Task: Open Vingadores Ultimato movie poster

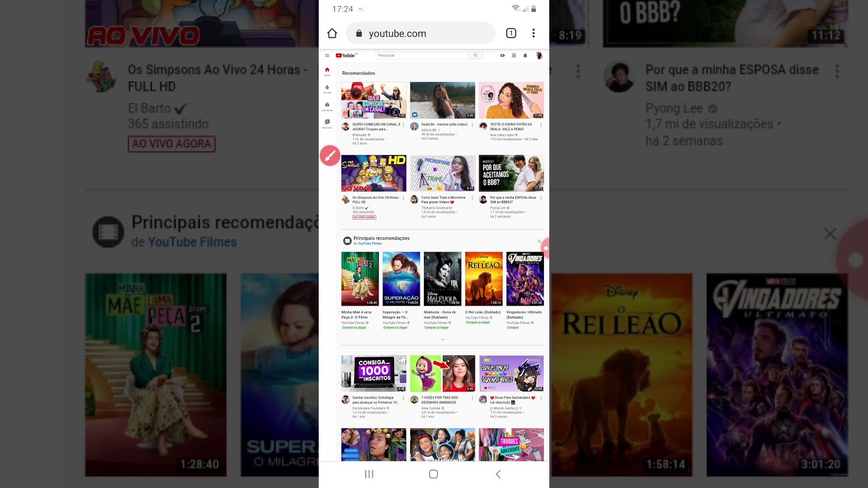Action: tap(525, 279)
